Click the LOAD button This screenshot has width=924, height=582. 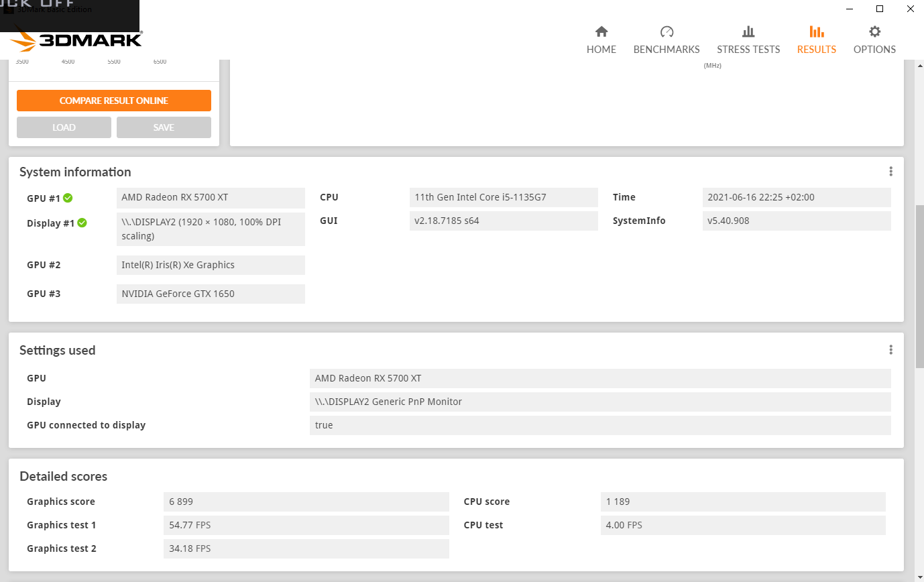click(64, 127)
